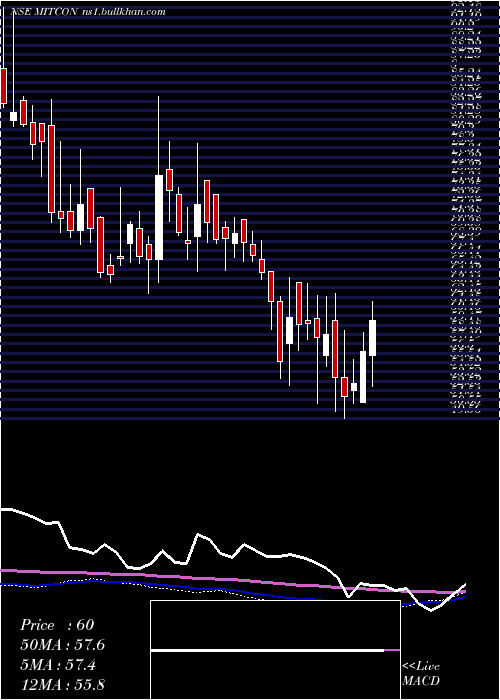Viewport: 500px width, 700px height.
Task: Select the '50MA : 57.6' value
Action: (62, 645)
